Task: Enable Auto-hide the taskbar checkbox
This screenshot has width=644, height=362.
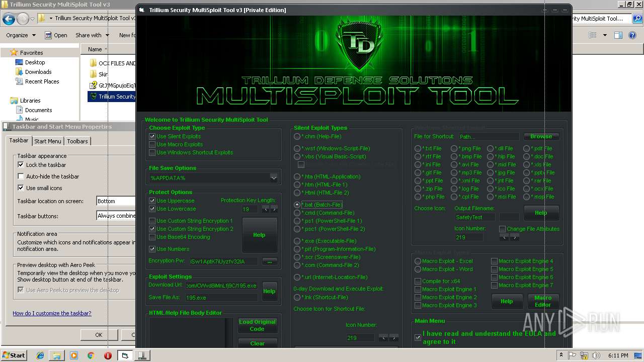Action: click(21, 176)
